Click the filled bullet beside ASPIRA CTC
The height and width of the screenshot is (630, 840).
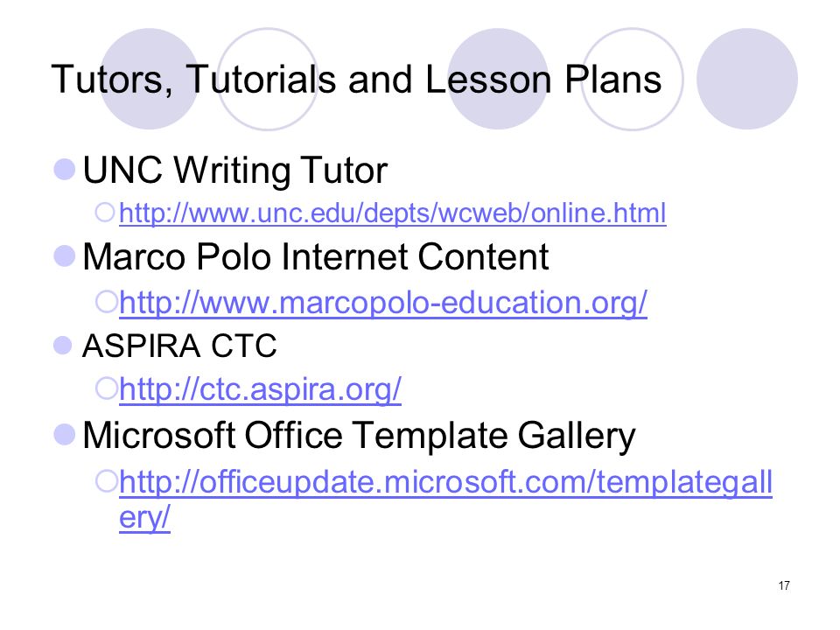point(63,346)
